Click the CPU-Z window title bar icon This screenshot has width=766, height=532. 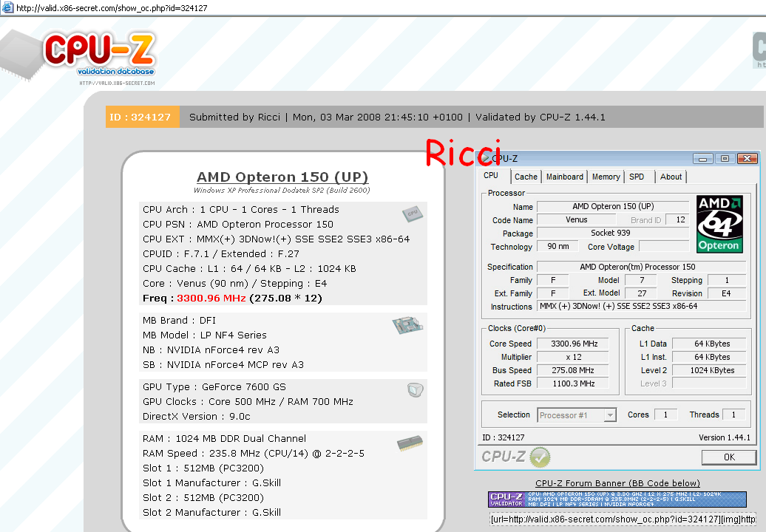click(x=486, y=159)
